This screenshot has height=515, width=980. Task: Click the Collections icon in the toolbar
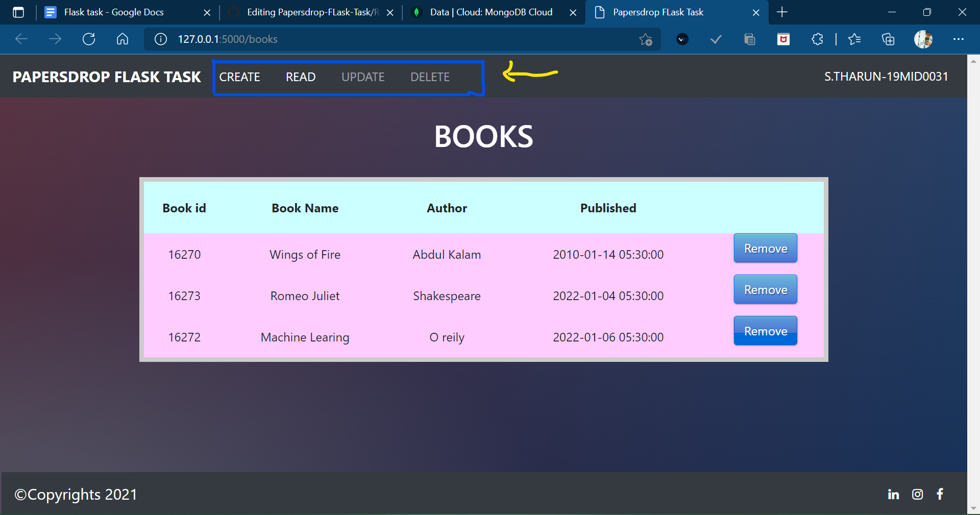point(888,39)
